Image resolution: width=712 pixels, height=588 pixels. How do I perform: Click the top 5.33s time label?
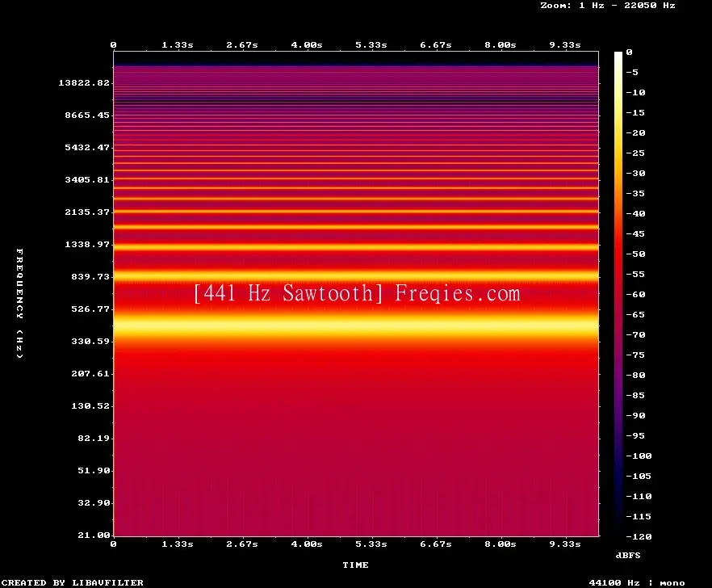(371, 45)
